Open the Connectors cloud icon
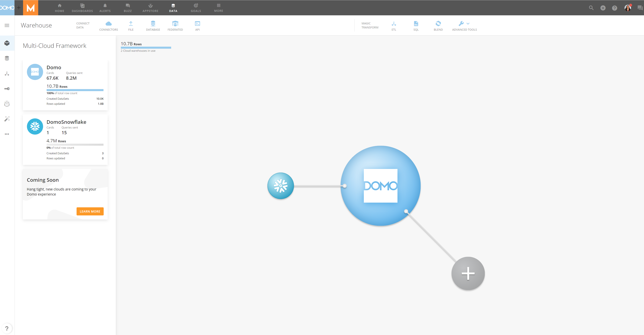The image size is (644, 335). click(x=109, y=26)
